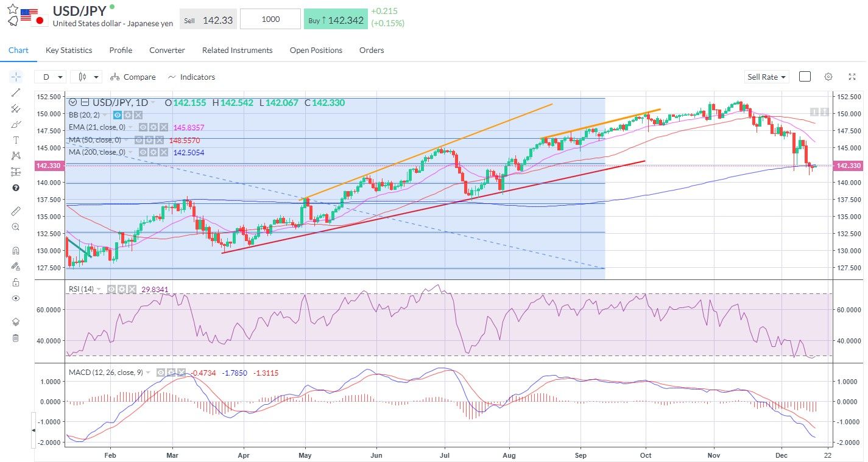Toggle lock all drawing tools

16,282
